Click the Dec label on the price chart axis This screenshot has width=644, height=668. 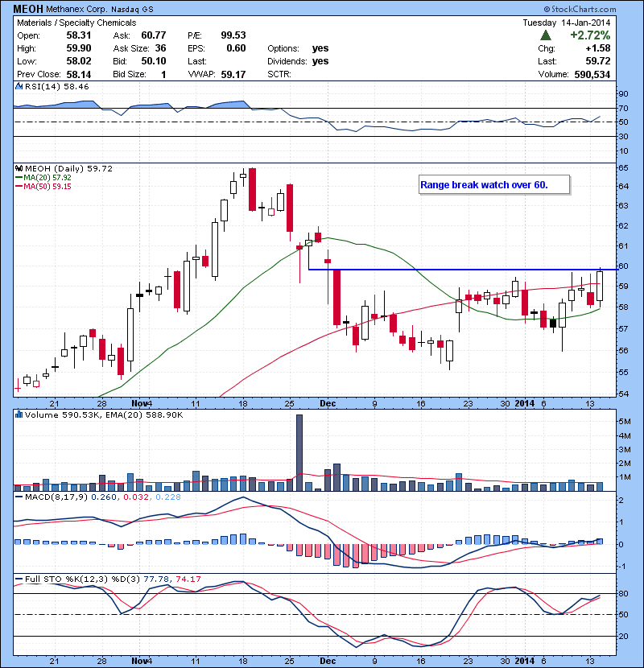[328, 403]
